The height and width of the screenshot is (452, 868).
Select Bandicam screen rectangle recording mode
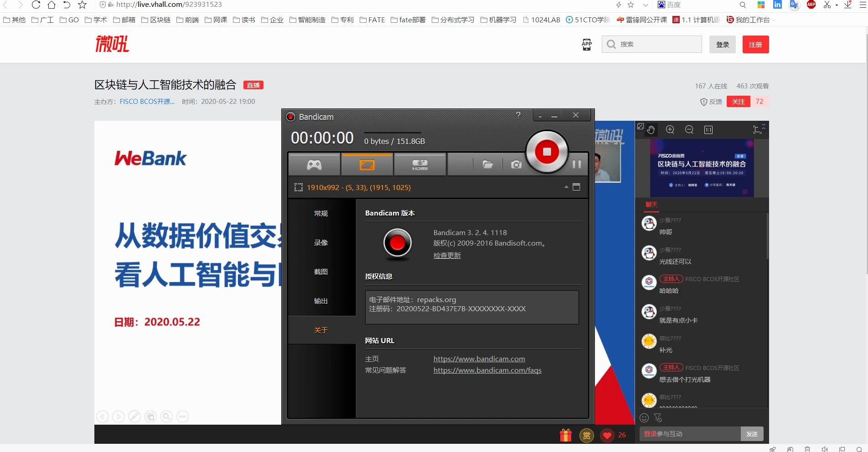tap(367, 164)
